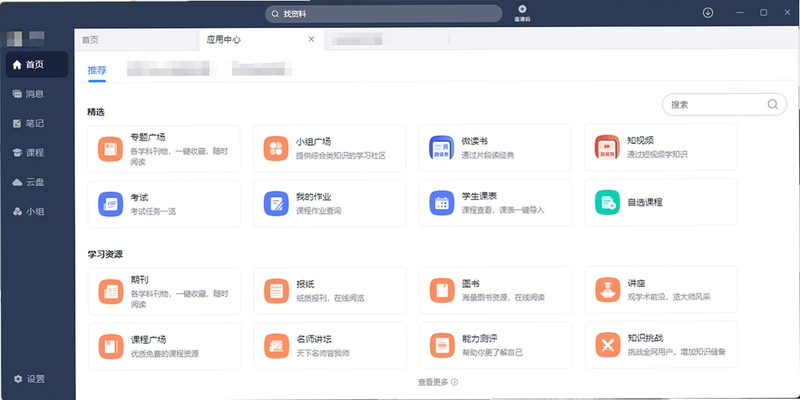Open the 图书 app icon

click(x=442, y=290)
